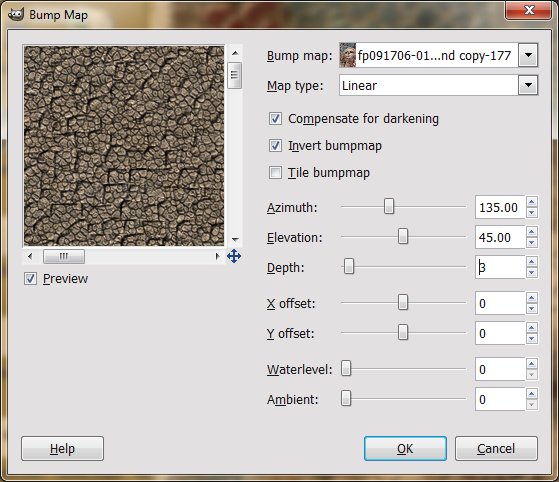
Task: Enable the Tile bumpmap checkbox
Action: pyautogui.click(x=275, y=173)
